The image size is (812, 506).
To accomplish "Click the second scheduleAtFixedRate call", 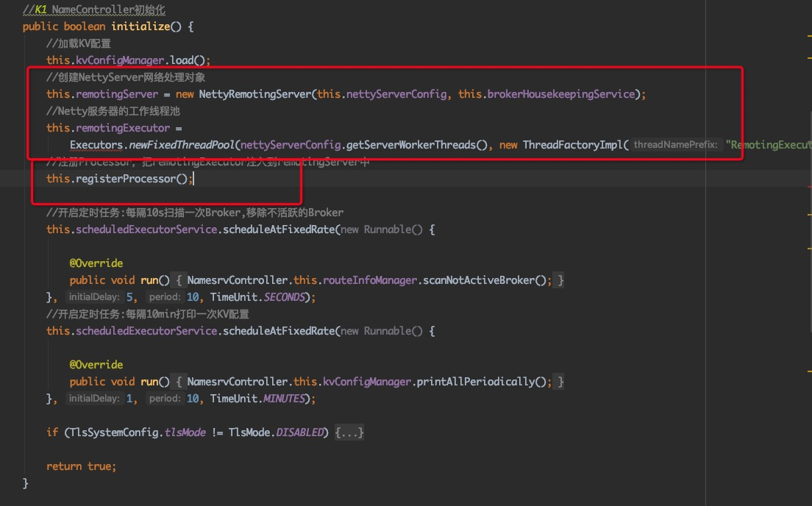I will point(279,331).
